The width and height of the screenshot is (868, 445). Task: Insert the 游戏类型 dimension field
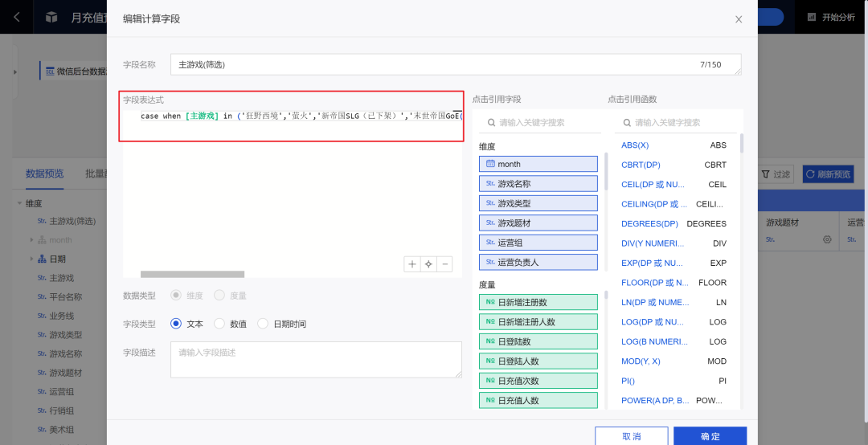coord(538,203)
